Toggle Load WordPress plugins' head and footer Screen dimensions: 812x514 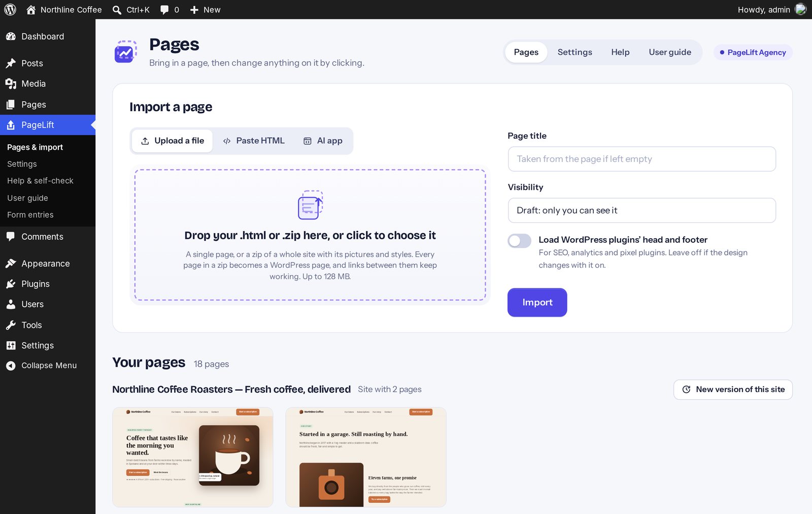click(520, 241)
